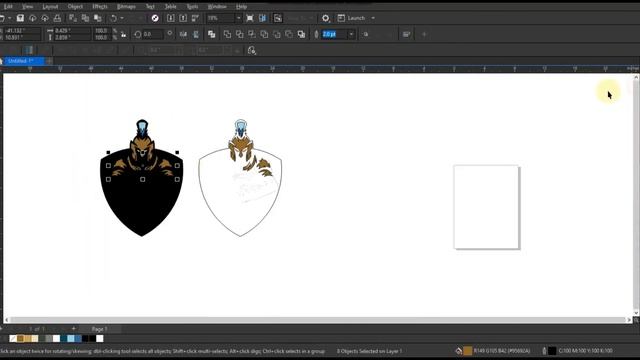This screenshot has height=360, width=640.
Task: Click the Launch button
Action: (x=352, y=18)
